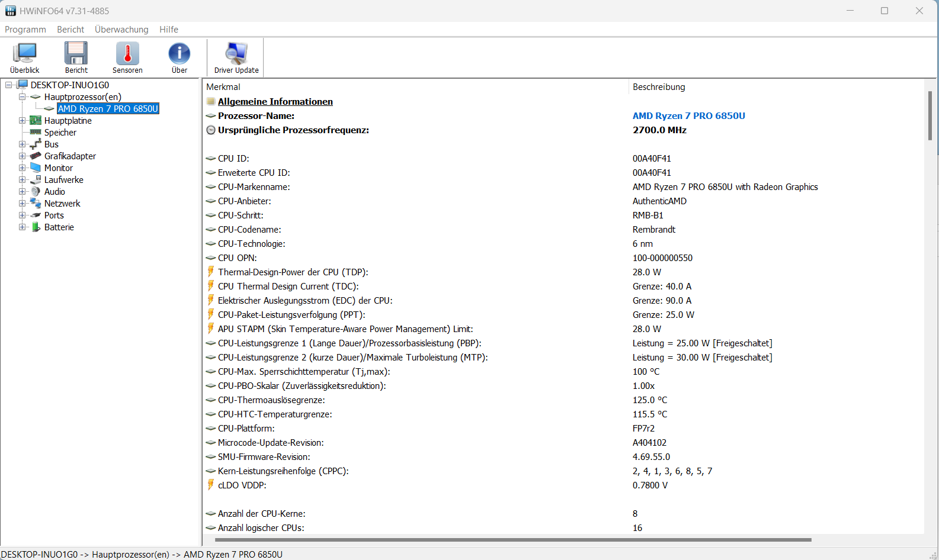Click the Bus tree icon
This screenshot has height=560, width=939.
pos(36,144)
